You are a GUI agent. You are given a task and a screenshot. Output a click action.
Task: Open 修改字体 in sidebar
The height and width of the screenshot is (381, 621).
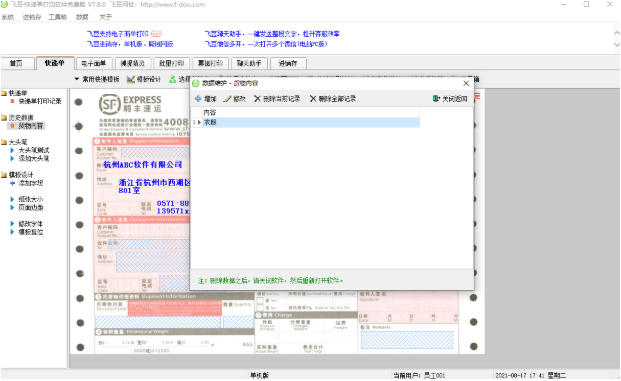(x=30, y=224)
